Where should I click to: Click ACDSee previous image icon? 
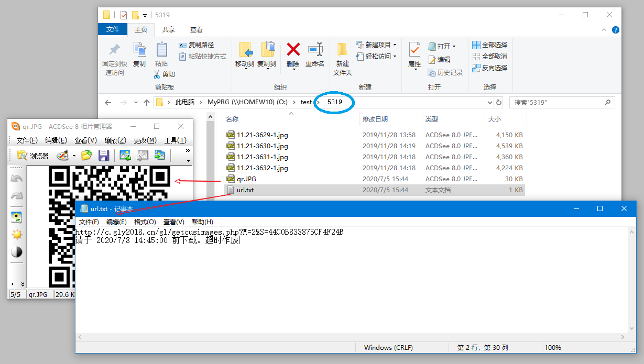tap(125, 156)
